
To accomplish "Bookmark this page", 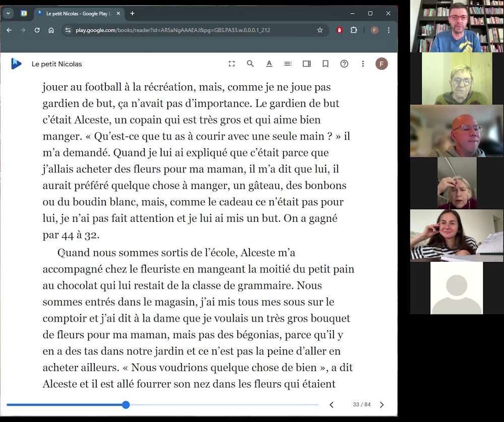I will (x=325, y=64).
